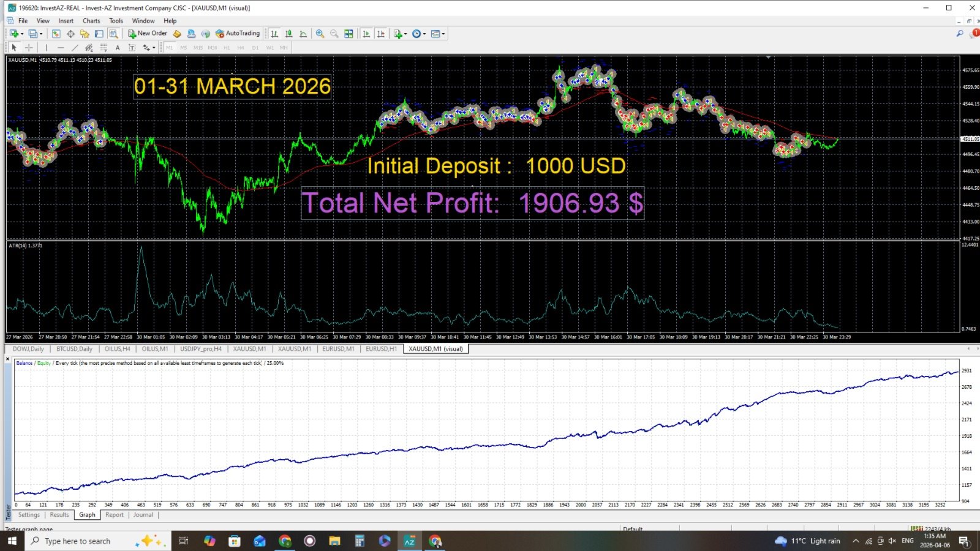
Task: Open the Insert menu
Action: click(66, 21)
